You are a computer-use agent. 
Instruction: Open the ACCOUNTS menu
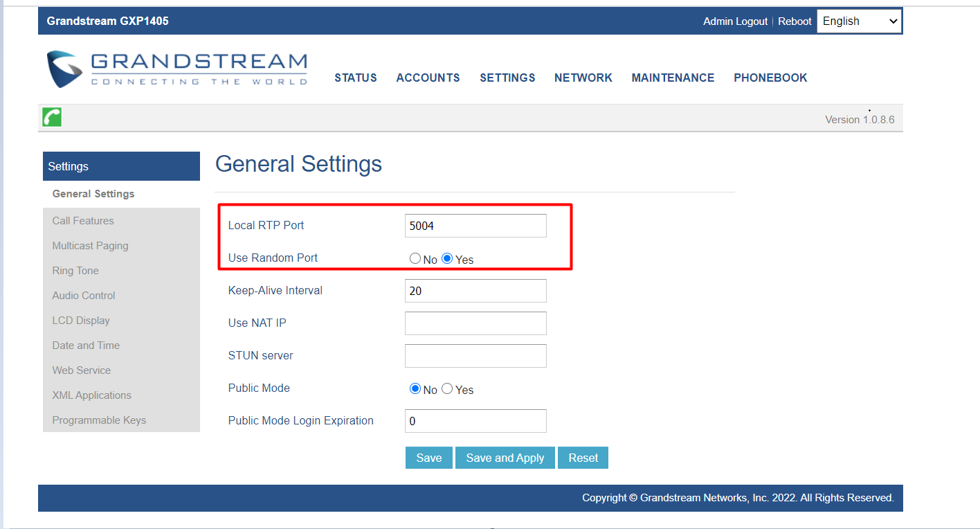pos(428,78)
